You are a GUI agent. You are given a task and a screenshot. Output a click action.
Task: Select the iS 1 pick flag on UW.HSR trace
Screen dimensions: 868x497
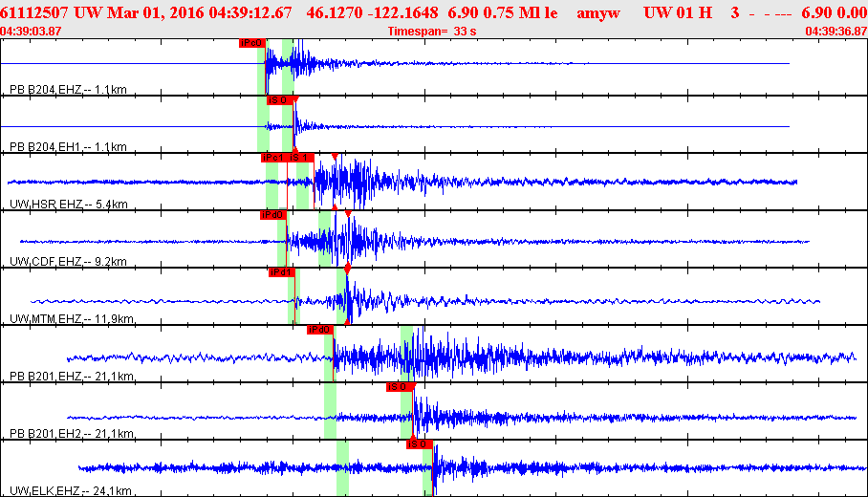click(300, 158)
